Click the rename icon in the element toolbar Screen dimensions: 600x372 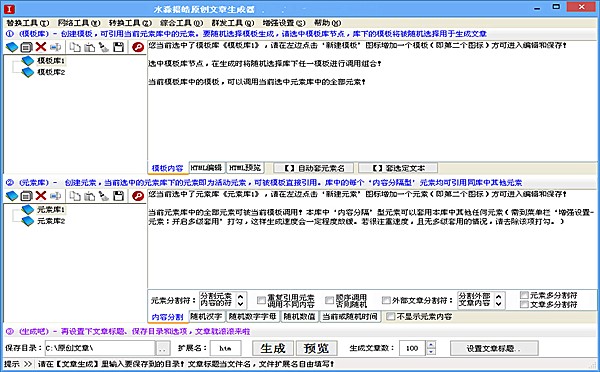(56, 196)
